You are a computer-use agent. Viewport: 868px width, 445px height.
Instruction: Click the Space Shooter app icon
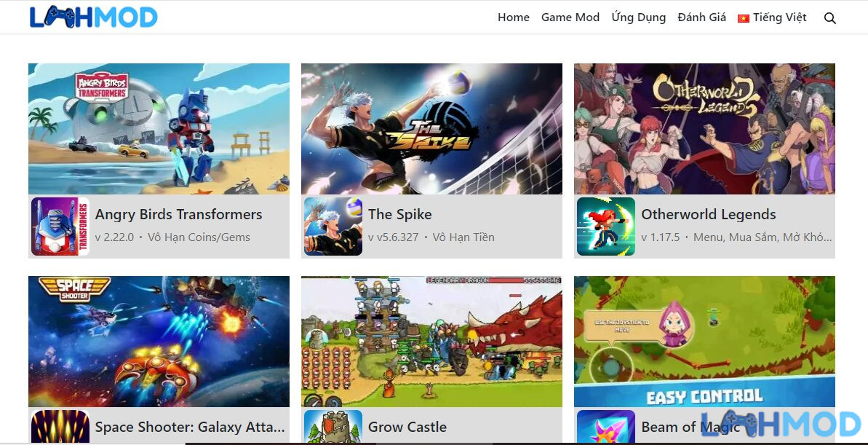[x=60, y=426]
